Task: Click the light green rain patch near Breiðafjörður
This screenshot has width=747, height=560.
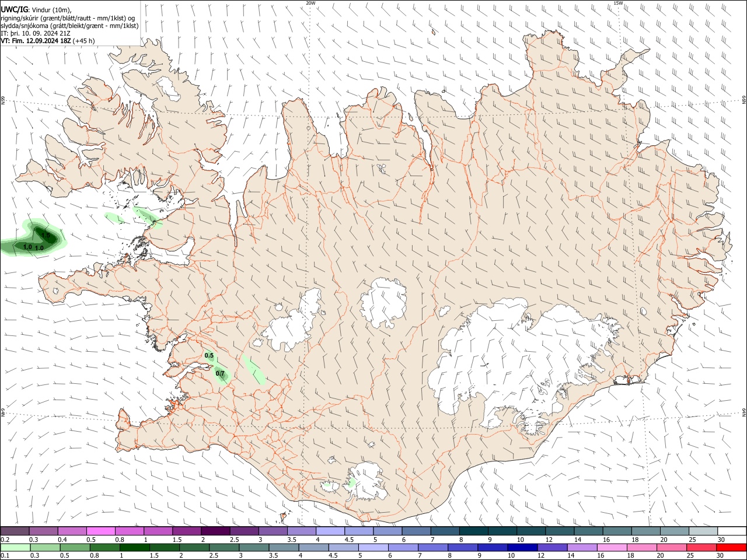Action: click(147, 216)
